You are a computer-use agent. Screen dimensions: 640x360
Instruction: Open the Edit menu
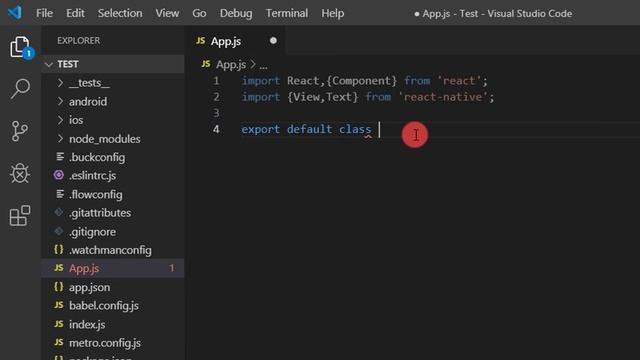pyautogui.click(x=75, y=13)
